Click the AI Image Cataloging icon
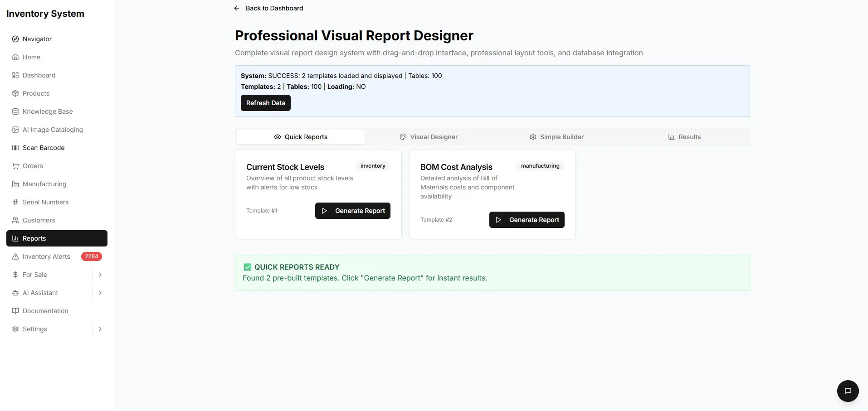The height and width of the screenshot is (411, 868). point(15,130)
